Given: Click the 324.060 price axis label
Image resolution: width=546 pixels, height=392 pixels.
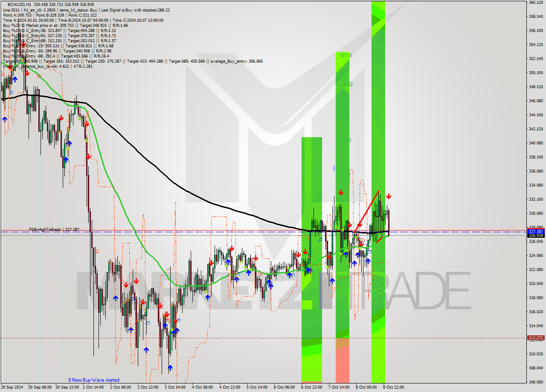Looking at the screenshot, I should tap(535, 256).
